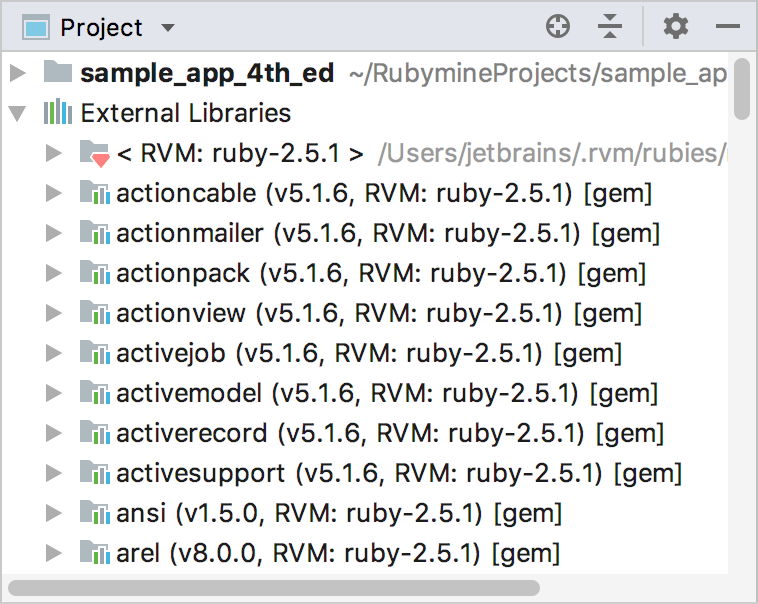Click the External Libraries bars icon
This screenshot has width=758, height=604.
click(58, 112)
